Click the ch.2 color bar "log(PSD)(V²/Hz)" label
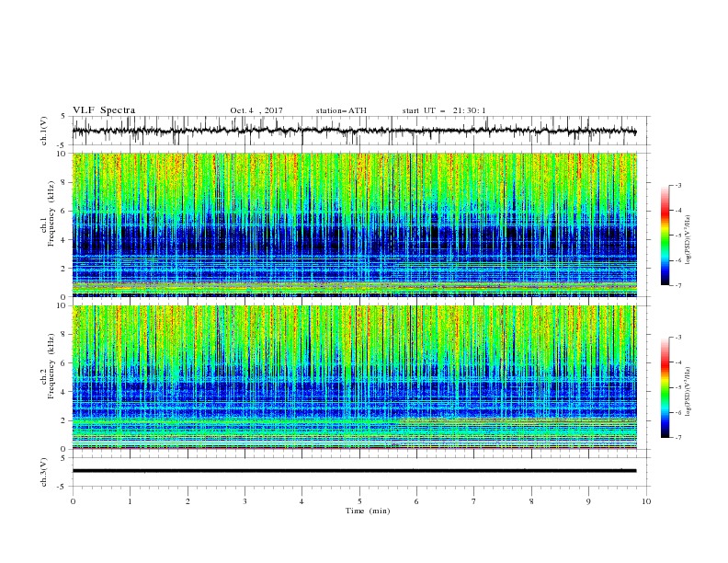This screenshot has height=563, width=728. coord(688,393)
